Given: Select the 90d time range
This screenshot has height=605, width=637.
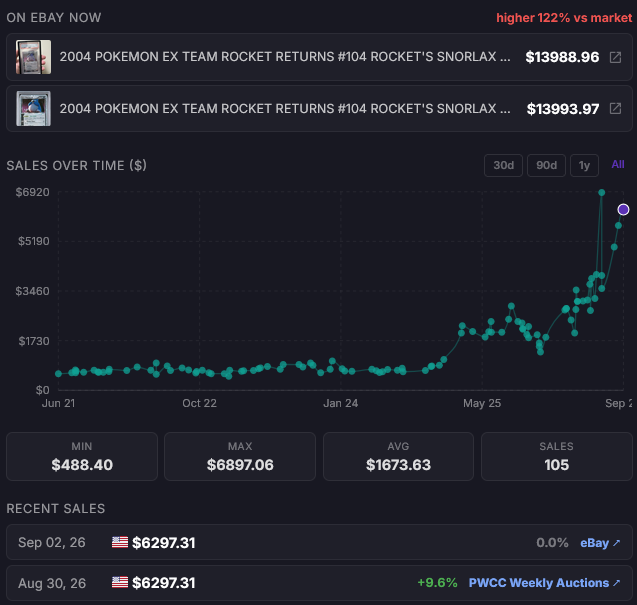Looking at the screenshot, I should tap(546, 165).
